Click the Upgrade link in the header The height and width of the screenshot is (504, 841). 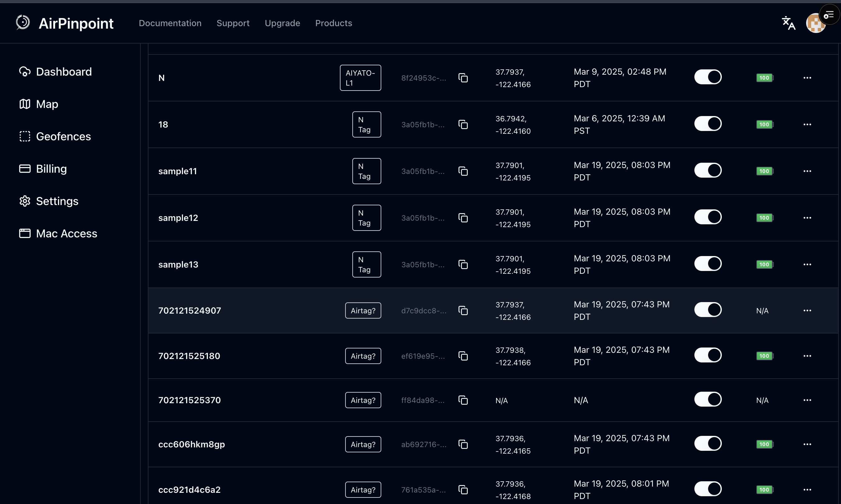coord(282,23)
